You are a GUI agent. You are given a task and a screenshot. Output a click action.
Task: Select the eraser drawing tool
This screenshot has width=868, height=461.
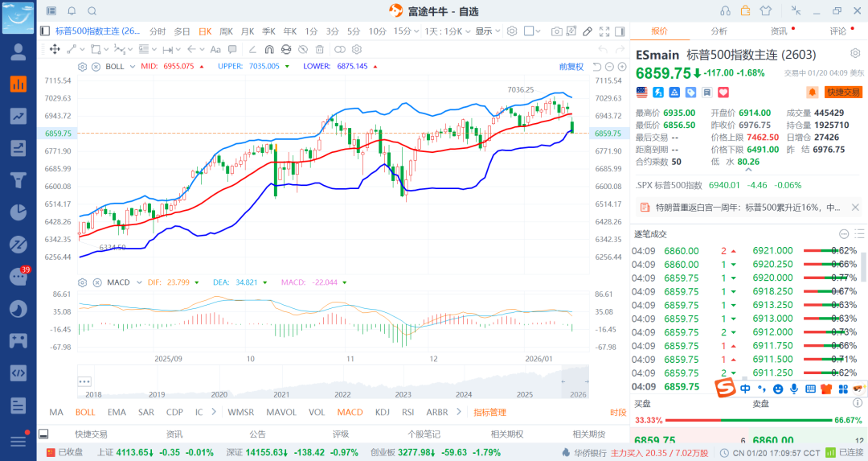(x=588, y=31)
